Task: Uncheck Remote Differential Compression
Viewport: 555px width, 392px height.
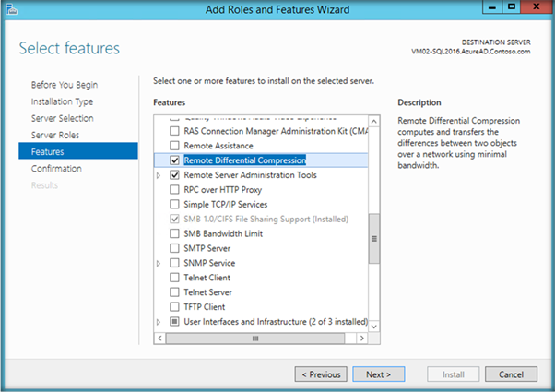Action: (x=175, y=160)
